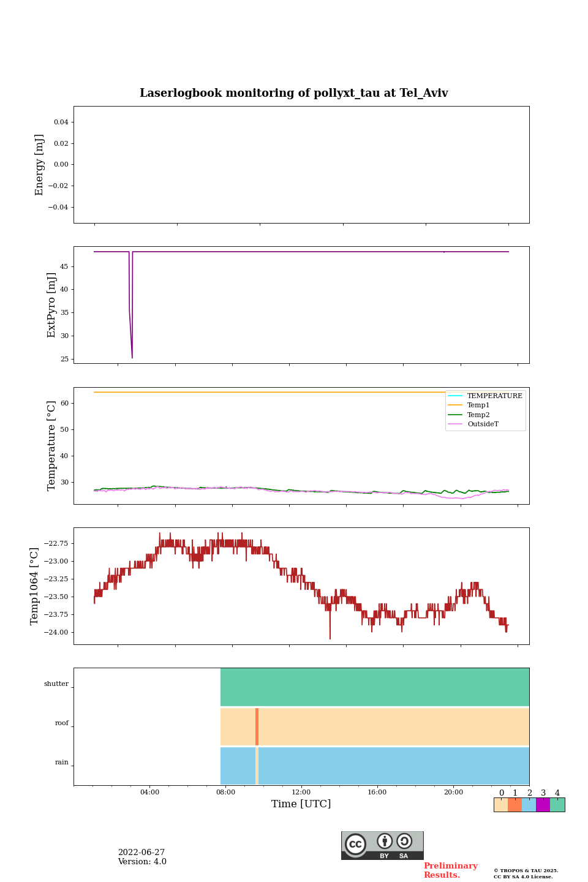This screenshot has height=882, width=588.
Task: Click the ExtPyro [mJ] axis label
Action: pos(51,305)
